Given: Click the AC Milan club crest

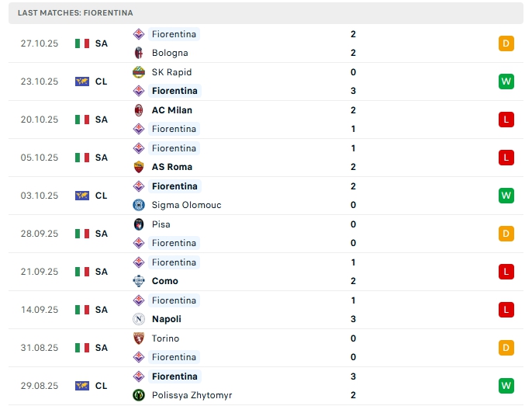Looking at the screenshot, I should click(x=139, y=110).
